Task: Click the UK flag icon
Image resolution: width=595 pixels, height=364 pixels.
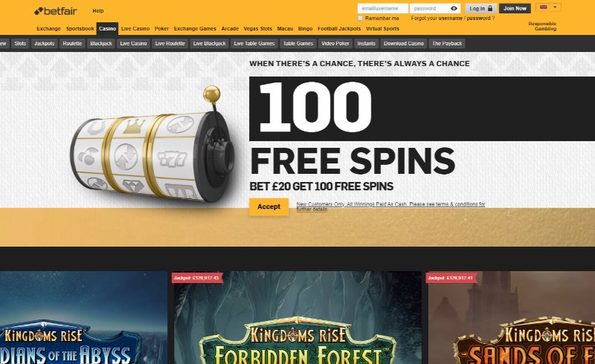Action: [544, 7]
